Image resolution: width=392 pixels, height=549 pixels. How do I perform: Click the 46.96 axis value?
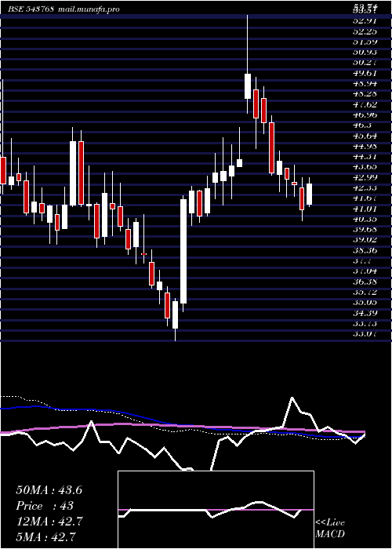(365, 115)
